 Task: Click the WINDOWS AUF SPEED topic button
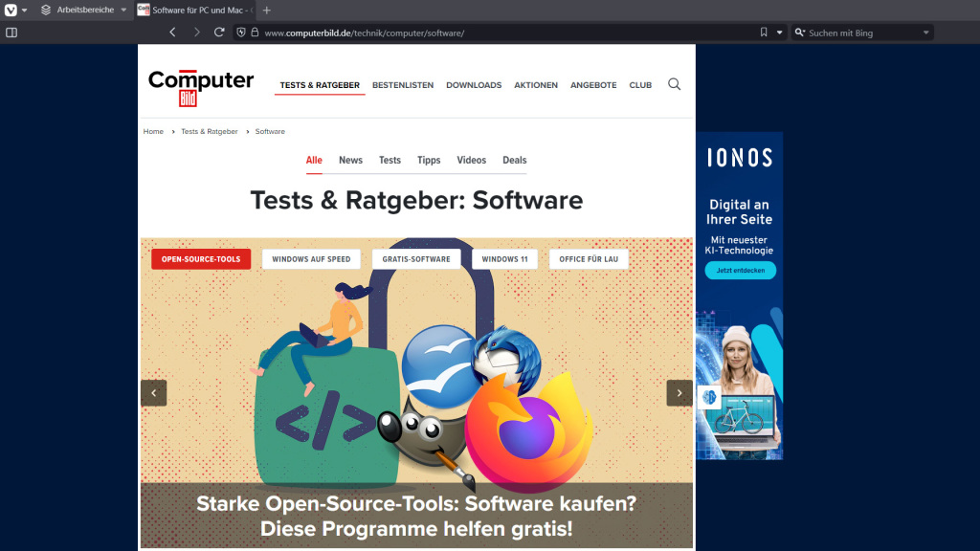click(311, 259)
